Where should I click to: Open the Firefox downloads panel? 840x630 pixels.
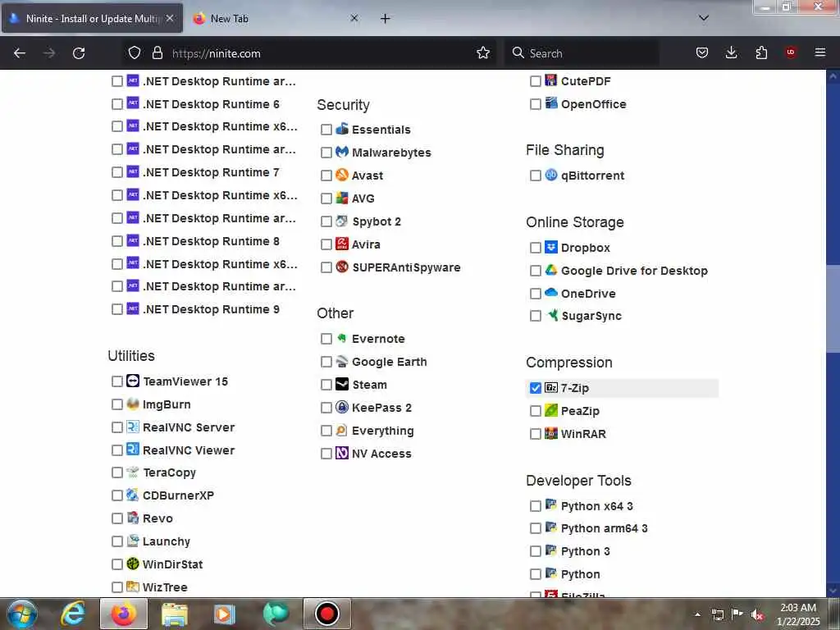(x=731, y=52)
